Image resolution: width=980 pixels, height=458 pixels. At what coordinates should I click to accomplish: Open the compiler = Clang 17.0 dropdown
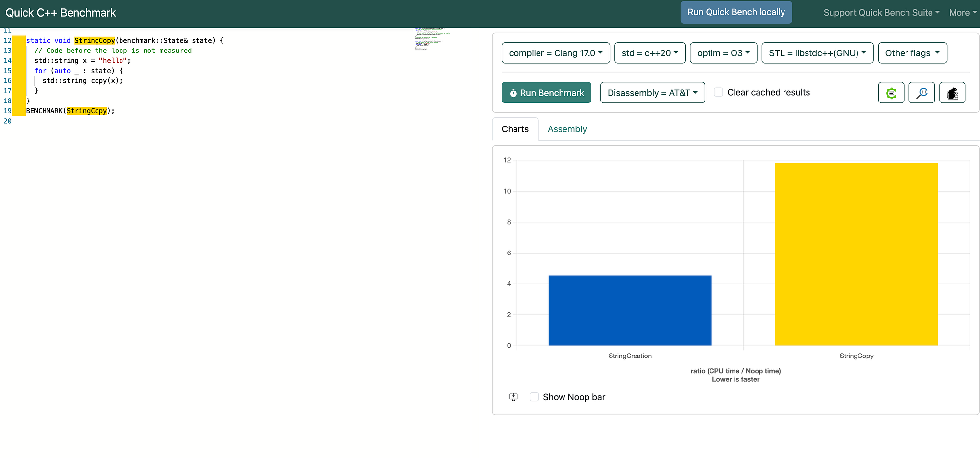click(x=556, y=53)
